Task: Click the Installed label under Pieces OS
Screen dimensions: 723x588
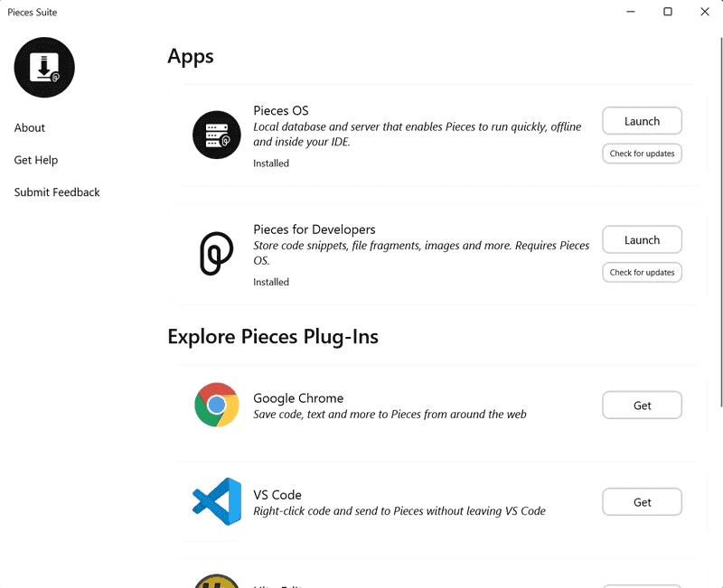Action: click(x=271, y=163)
